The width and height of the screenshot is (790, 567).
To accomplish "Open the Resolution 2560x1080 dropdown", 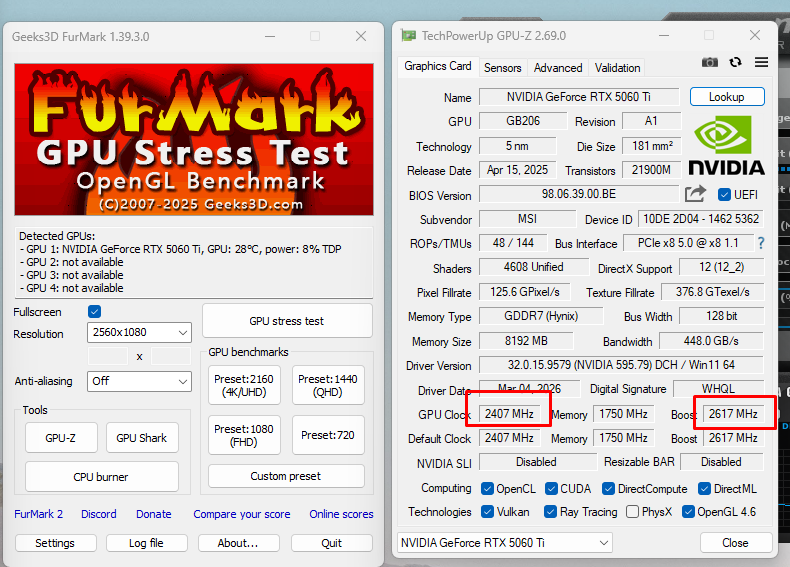I will click(x=140, y=333).
